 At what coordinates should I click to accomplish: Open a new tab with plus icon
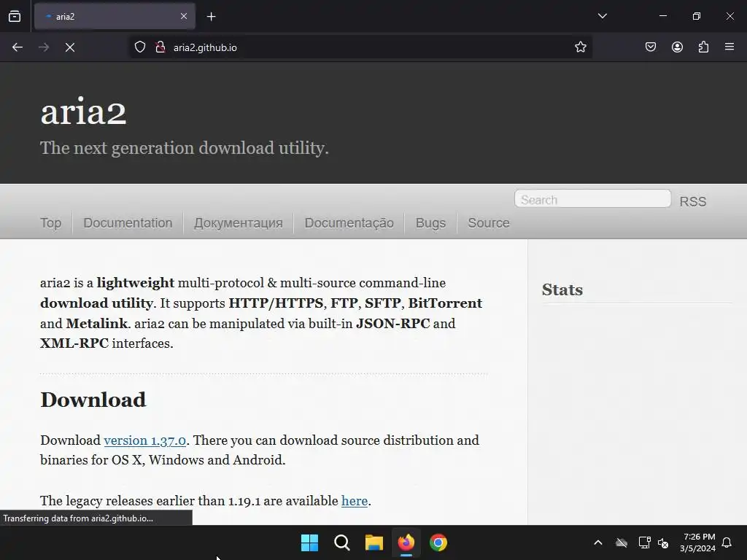coord(211,17)
